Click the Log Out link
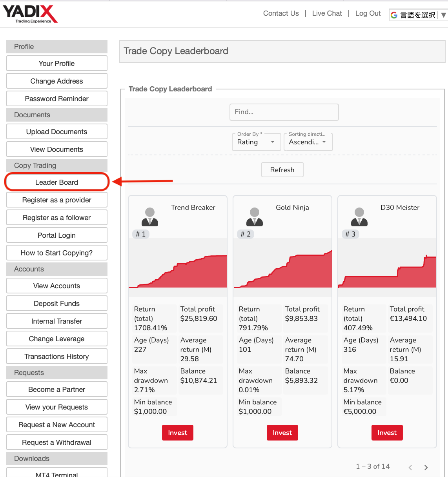This screenshot has width=448, height=477. tap(368, 13)
